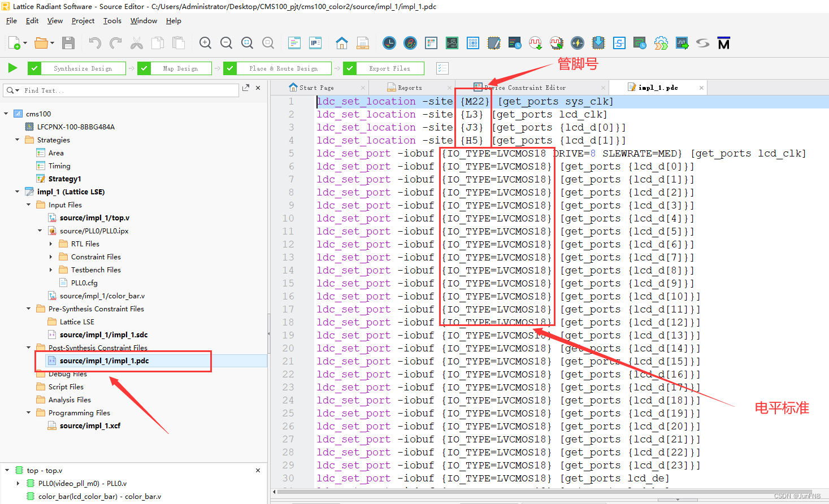
Task: Open the Timing Constraint Editor clock icon
Action: pos(389,42)
